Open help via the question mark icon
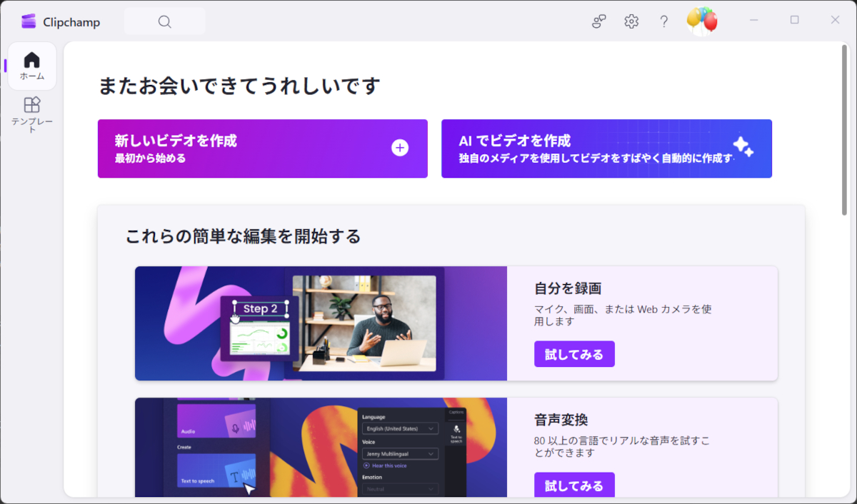 click(x=664, y=21)
